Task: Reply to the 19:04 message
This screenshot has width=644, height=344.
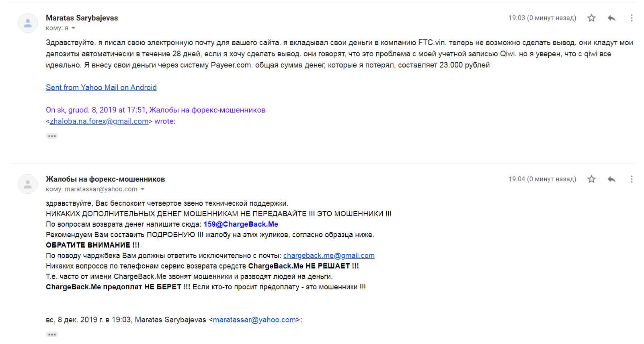Action: [611, 179]
